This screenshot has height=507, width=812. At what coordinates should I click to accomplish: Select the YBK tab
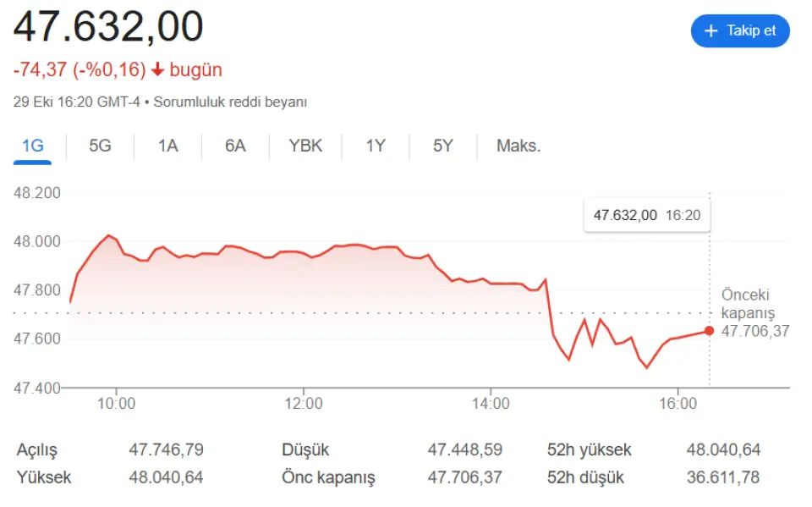(x=305, y=146)
